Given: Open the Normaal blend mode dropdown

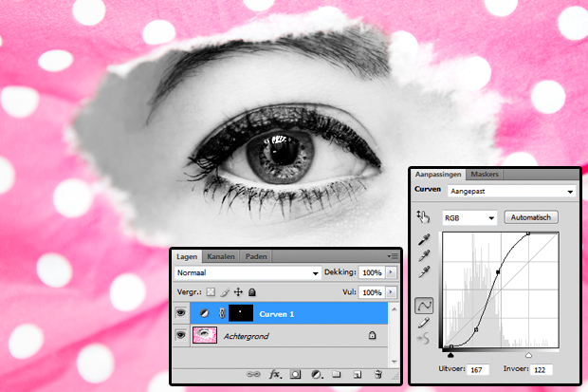Looking at the screenshot, I should (248, 273).
